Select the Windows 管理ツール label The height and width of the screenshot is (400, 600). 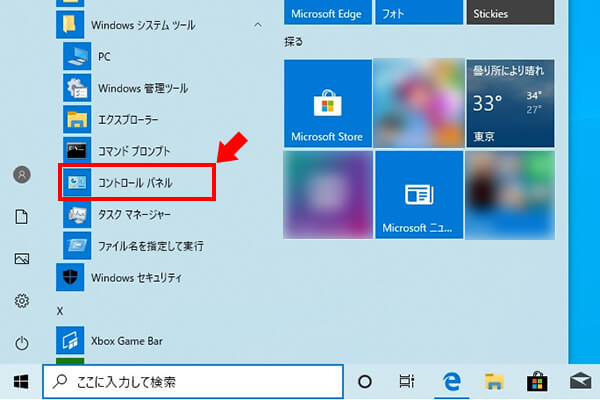click(143, 88)
